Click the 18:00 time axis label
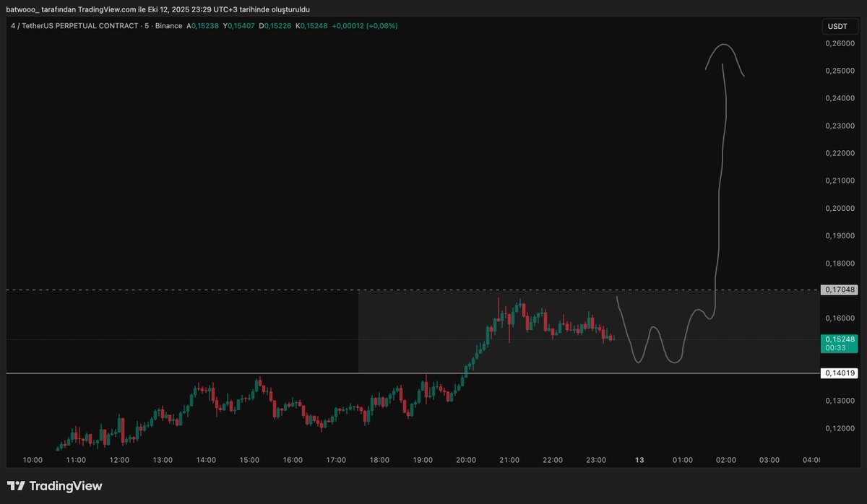 pos(379,460)
